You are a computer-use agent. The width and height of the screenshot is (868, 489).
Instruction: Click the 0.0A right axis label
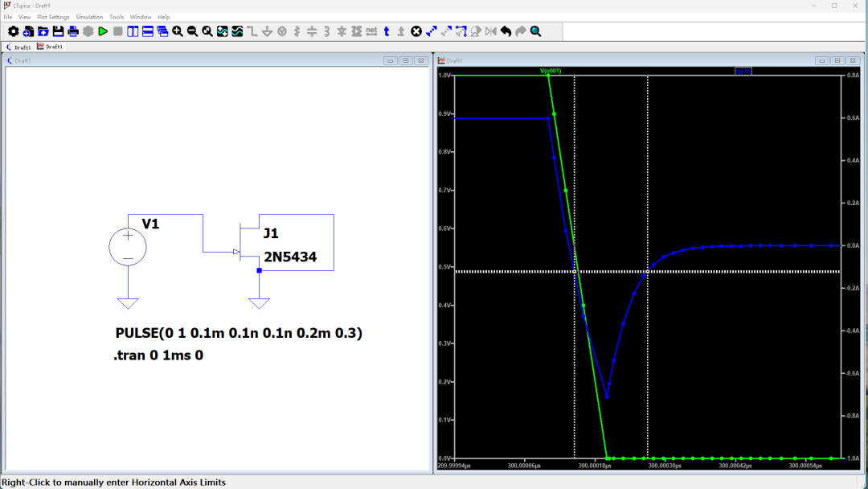point(853,245)
